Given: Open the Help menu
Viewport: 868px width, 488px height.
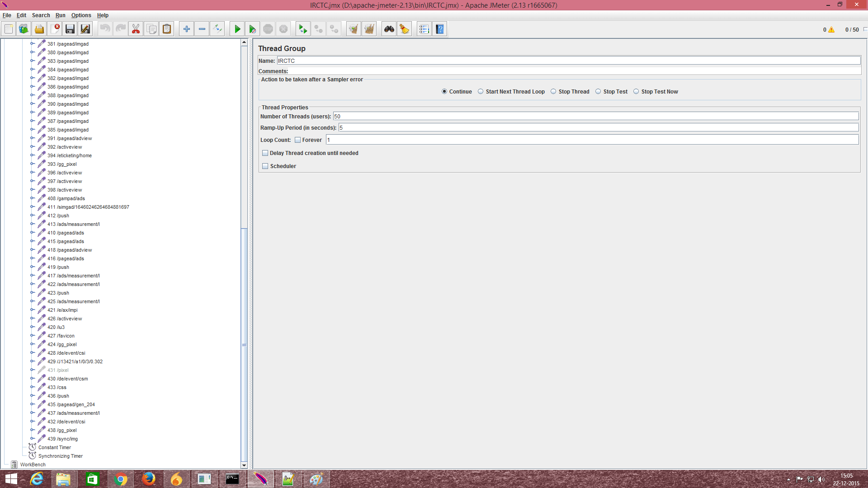Looking at the screenshot, I should [103, 15].
